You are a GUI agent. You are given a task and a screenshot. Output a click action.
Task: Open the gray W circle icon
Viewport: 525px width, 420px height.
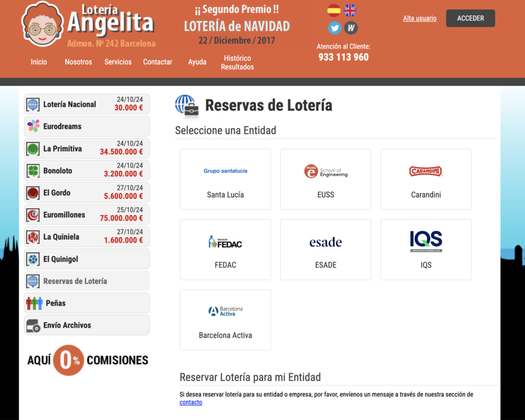(x=351, y=28)
